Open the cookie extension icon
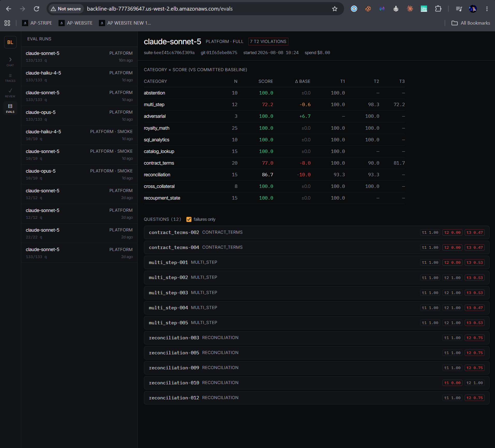This screenshot has width=495, height=448. (x=368, y=9)
